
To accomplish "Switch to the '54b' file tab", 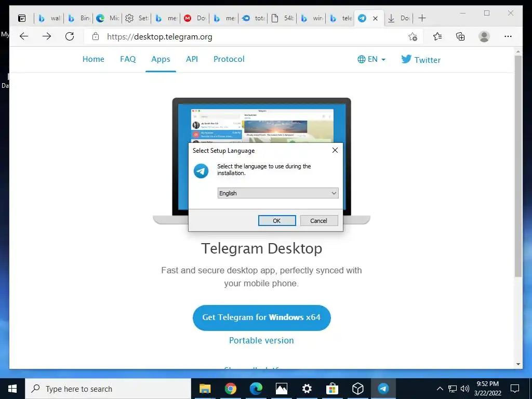I will (x=283, y=18).
